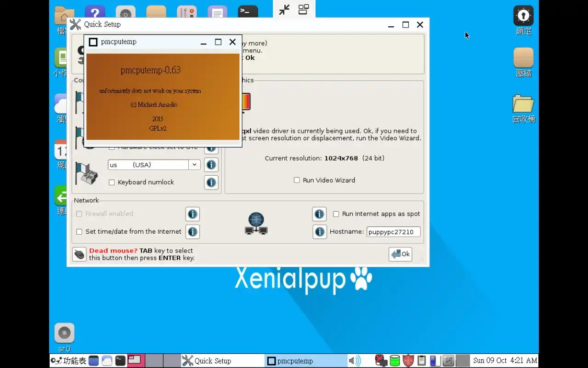Click the pmcputemp-0.63 title text

(x=150, y=70)
